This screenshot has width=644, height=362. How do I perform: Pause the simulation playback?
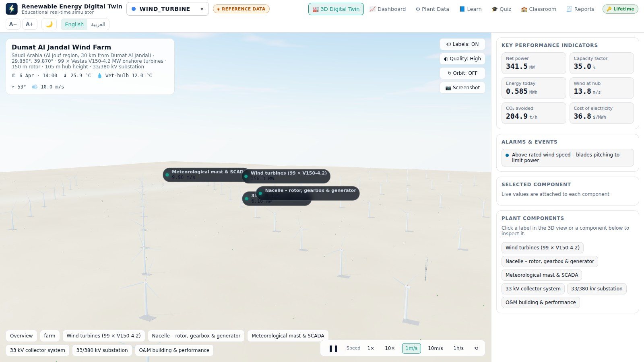coord(333,348)
